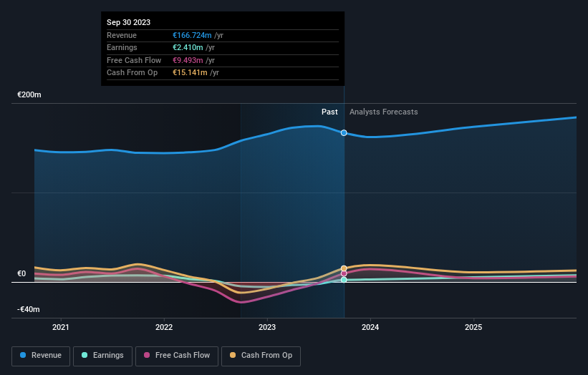The height and width of the screenshot is (375, 588).
Task: Toggle the Cash From Op legend button
Action: [x=261, y=356]
